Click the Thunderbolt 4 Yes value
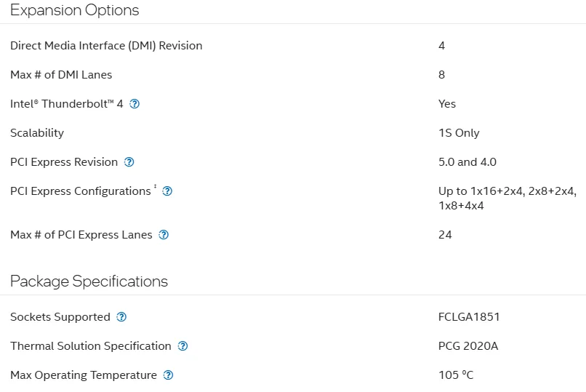 tap(447, 104)
